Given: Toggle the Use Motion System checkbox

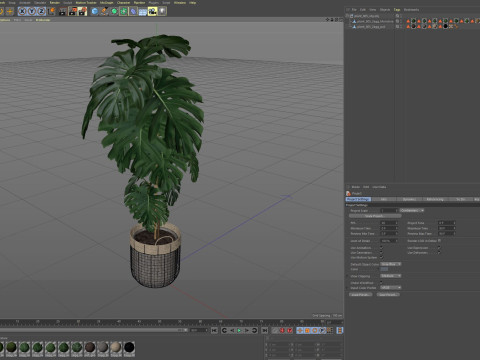Looking at the screenshot, I should click(x=382, y=258).
